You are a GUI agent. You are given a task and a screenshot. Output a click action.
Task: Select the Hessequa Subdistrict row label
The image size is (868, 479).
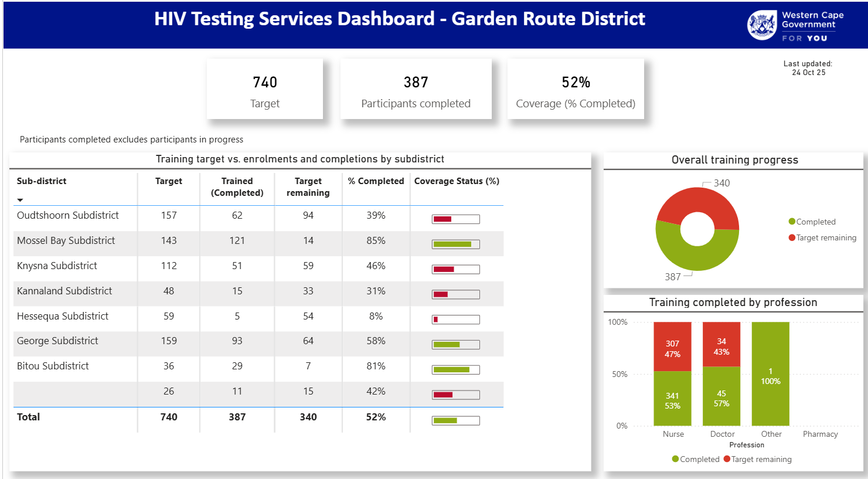63,316
